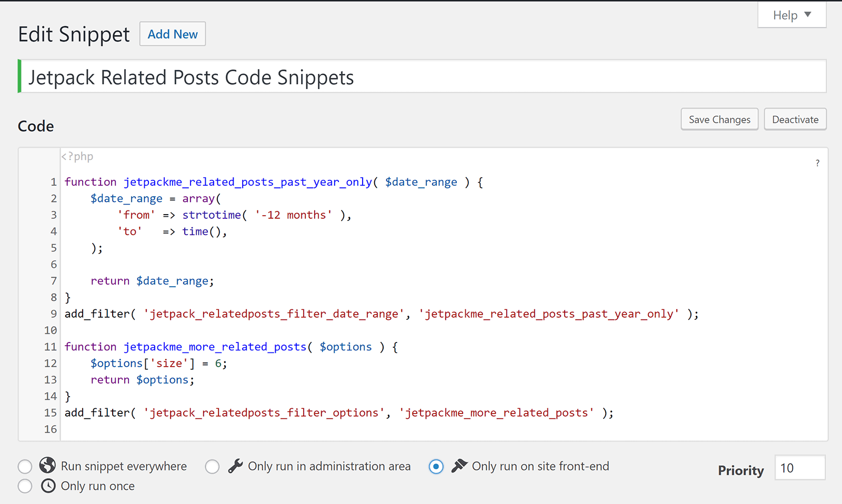Select Run snippet everywhere radio button
Viewport: 842px width, 504px height.
[x=25, y=467]
